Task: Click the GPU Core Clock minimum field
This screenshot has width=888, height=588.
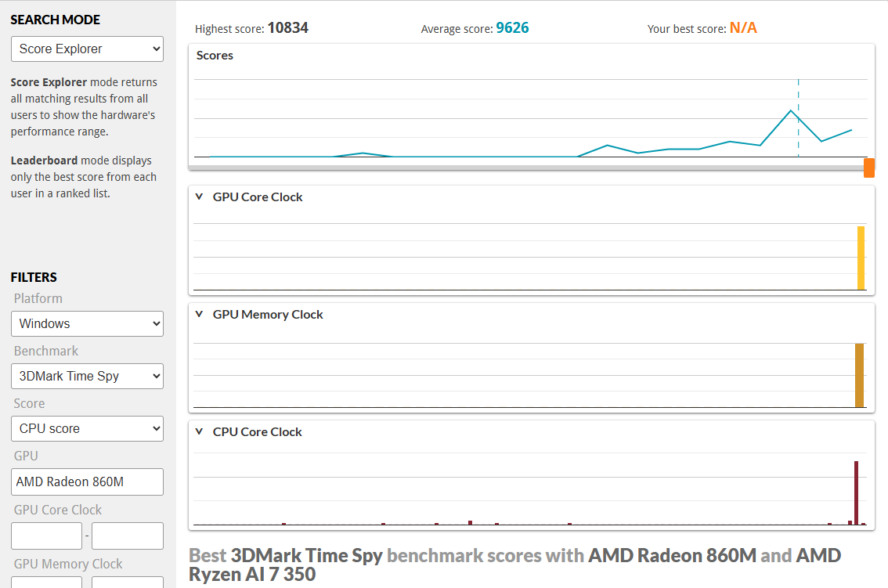Action: click(x=46, y=536)
